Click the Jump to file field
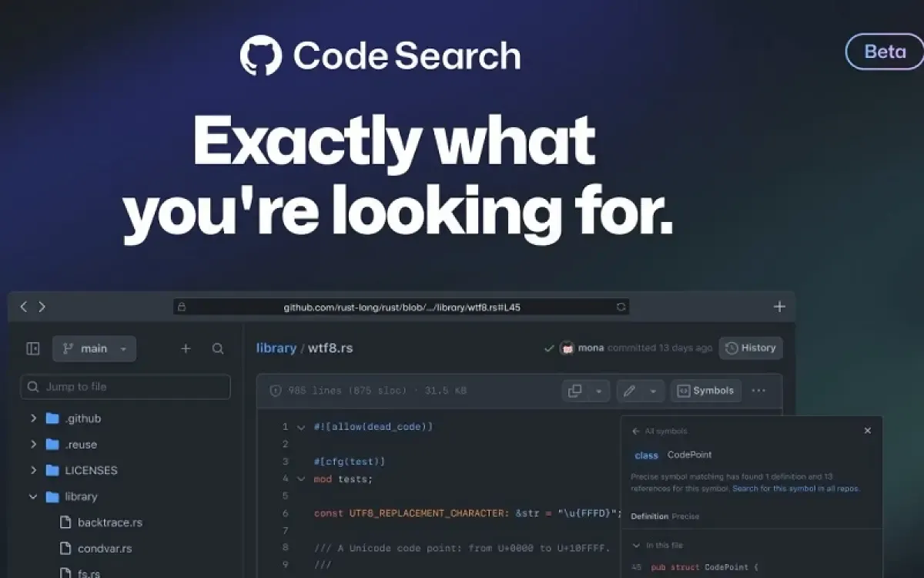Viewport: 924px width, 578px height. pyautogui.click(x=126, y=387)
